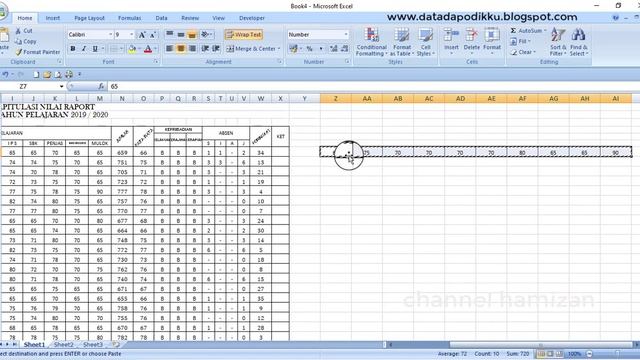The width and height of the screenshot is (640, 360).
Task: Switch to the Insert ribbon tab
Action: [x=53, y=18]
